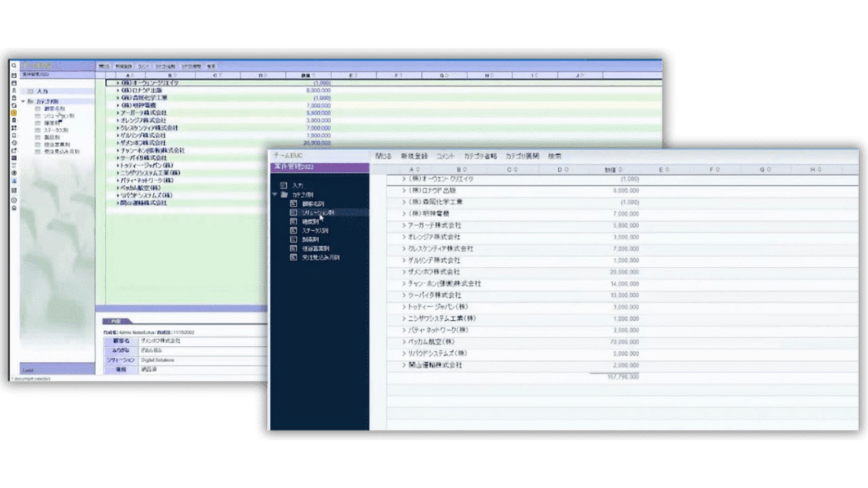
Task: Select 受注見込み月別 in the back window sidebar
Action: pyautogui.click(x=62, y=152)
